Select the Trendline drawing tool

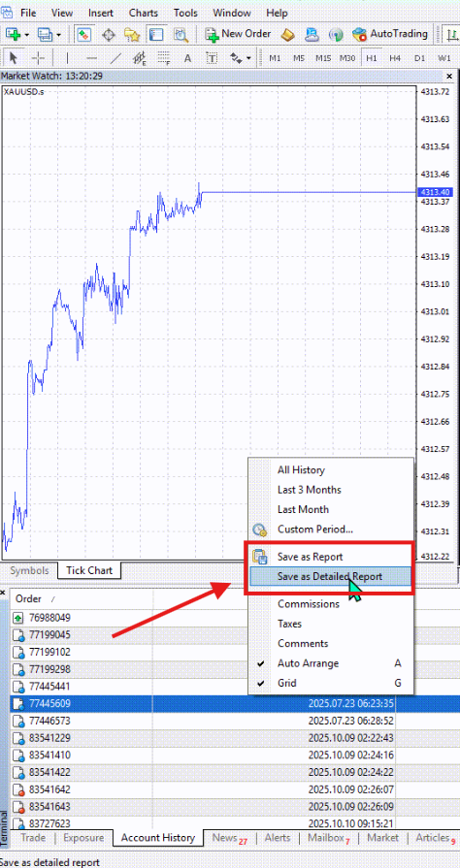tap(115, 58)
